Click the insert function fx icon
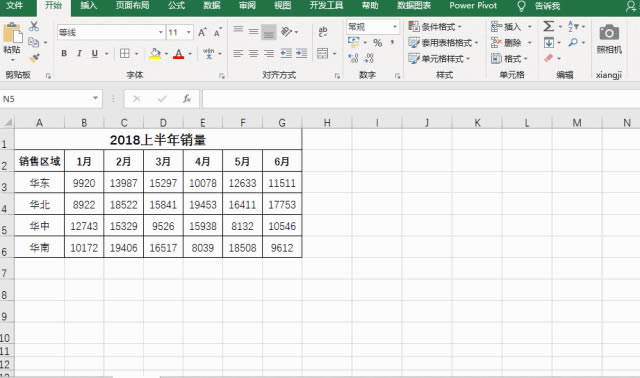 (x=187, y=99)
